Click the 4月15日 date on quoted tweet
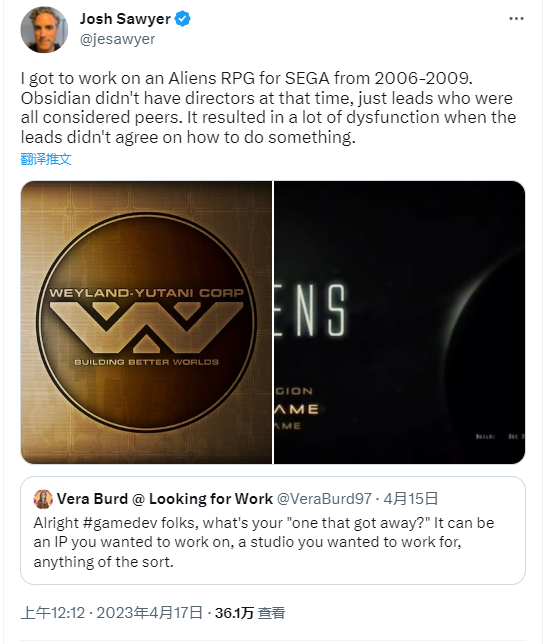 click(x=411, y=499)
